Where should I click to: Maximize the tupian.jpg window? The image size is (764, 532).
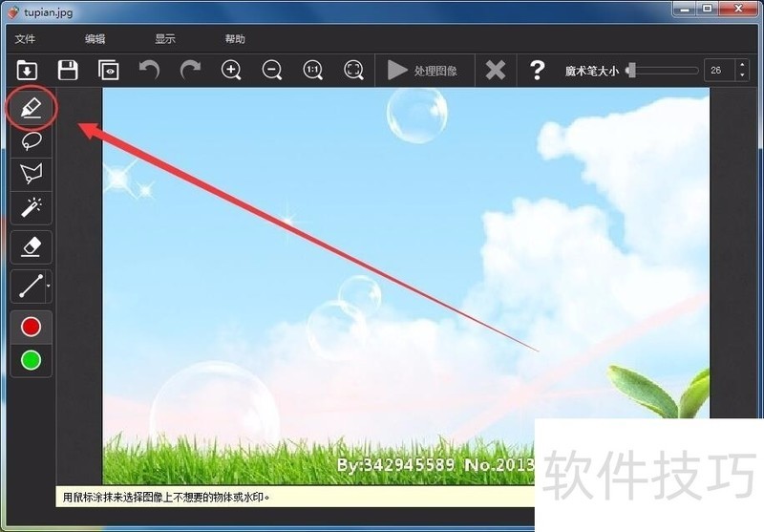[x=707, y=9]
